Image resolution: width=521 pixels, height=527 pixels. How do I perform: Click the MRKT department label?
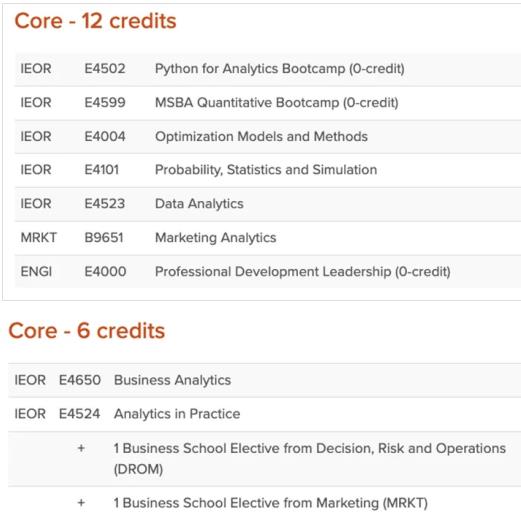tap(39, 238)
